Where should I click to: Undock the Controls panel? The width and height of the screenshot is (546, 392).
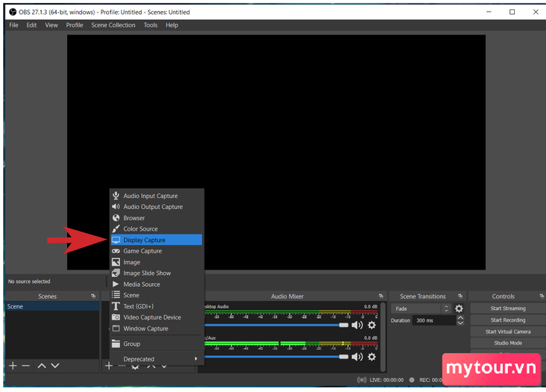tap(541, 296)
